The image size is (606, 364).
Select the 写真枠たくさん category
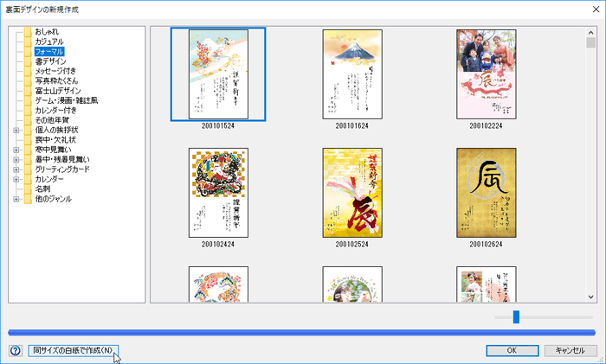[x=55, y=80]
